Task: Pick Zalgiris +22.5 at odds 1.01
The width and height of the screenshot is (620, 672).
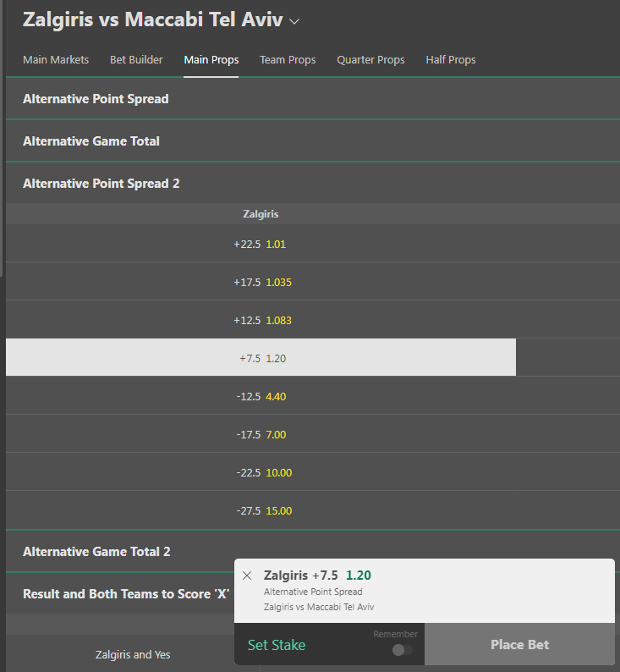Action: 261,244
